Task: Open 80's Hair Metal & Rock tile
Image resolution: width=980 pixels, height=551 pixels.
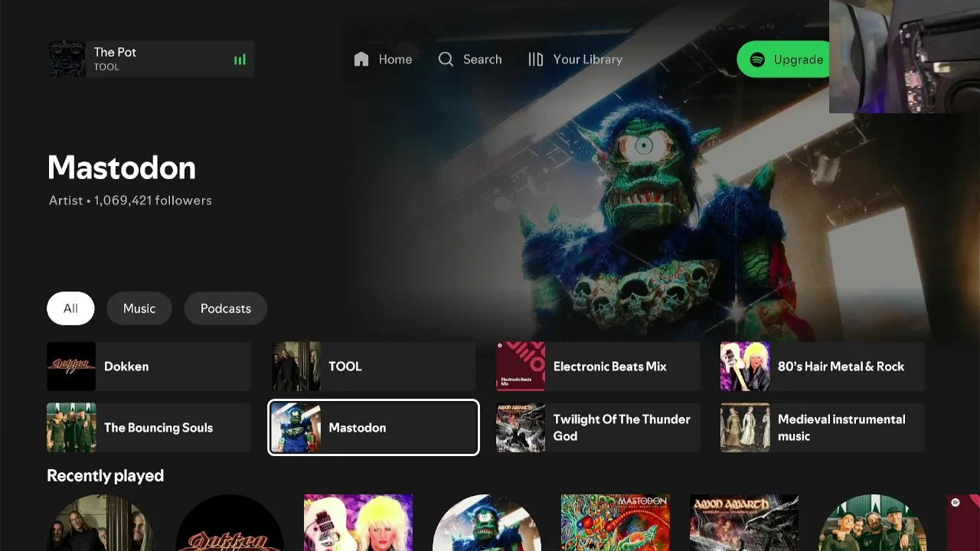Action: (x=822, y=367)
